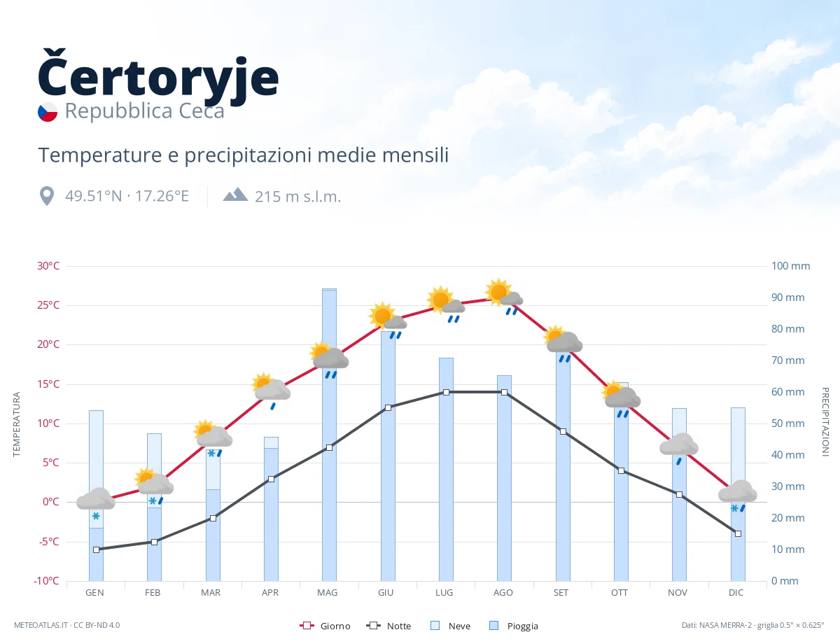Click the 215 m s.l.m. elevation text

(298, 197)
